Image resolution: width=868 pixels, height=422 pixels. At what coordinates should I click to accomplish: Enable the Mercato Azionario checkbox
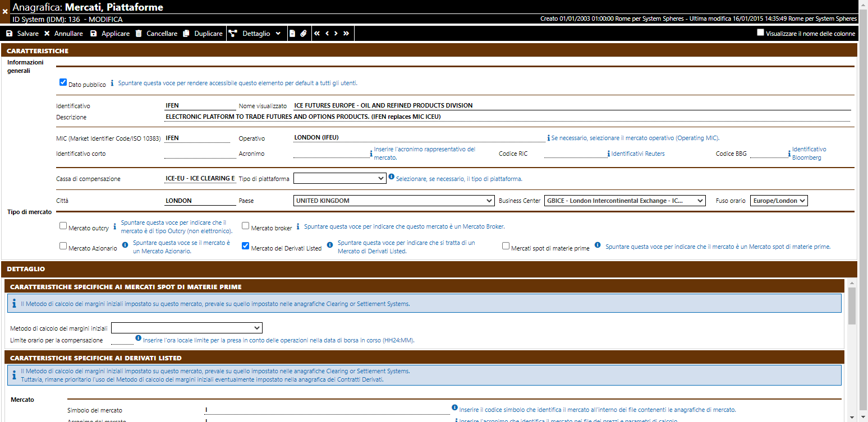point(63,246)
